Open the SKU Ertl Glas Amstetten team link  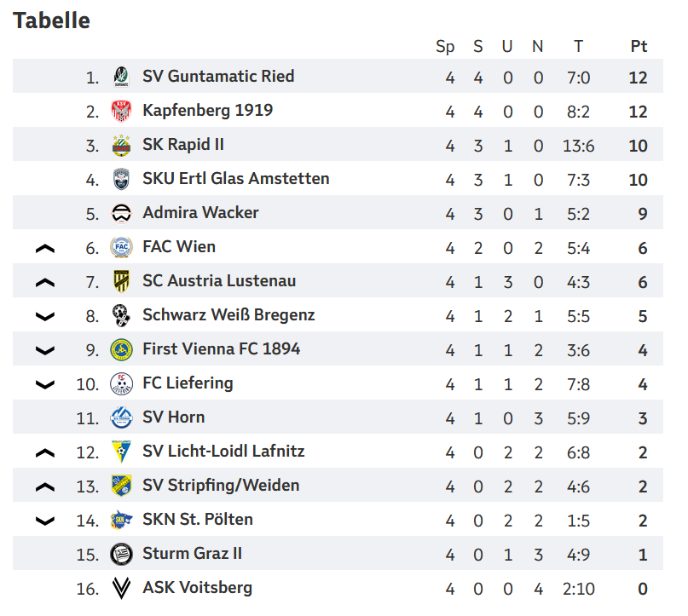point(236,179)
